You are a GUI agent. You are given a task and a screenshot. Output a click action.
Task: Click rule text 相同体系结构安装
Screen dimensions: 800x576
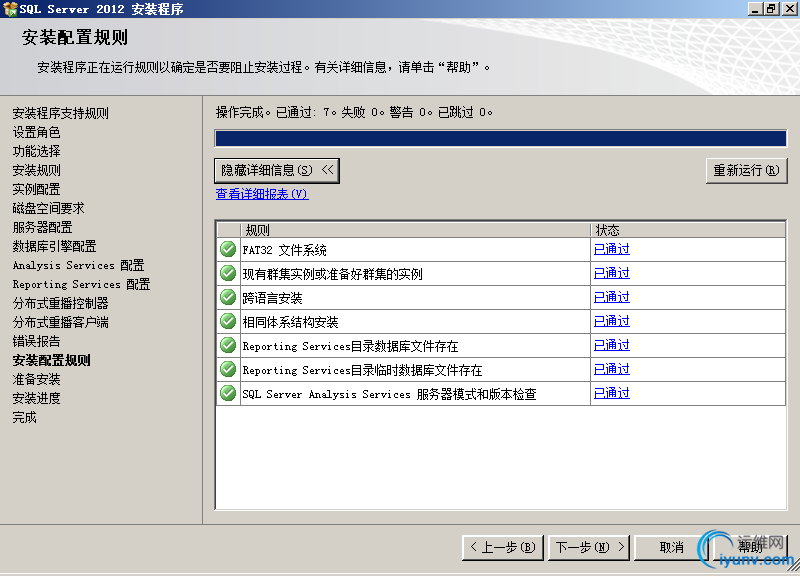tap(290, 322)
